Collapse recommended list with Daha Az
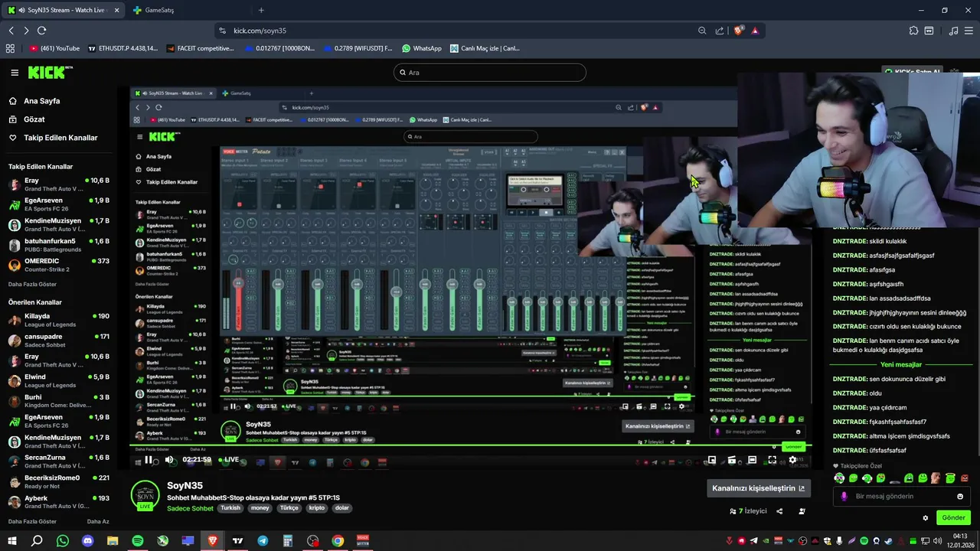 tap(98, 521)
